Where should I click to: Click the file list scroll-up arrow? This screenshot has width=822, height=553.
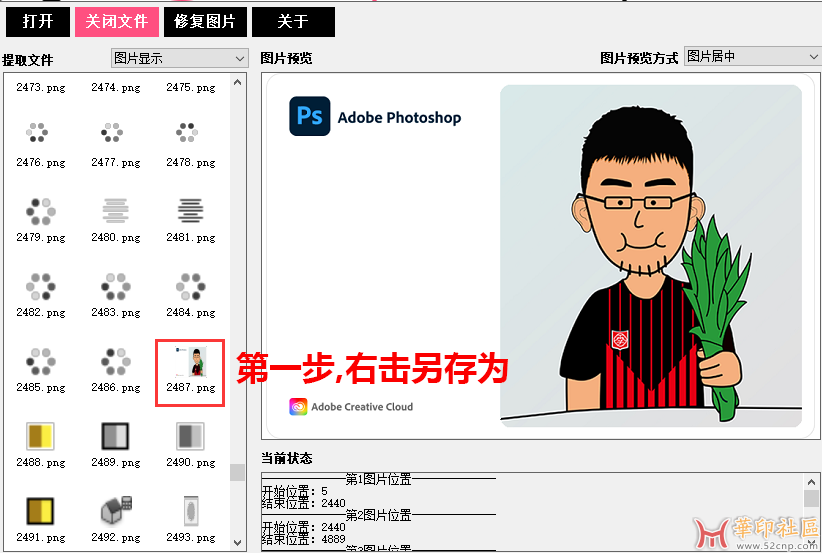[237, 82]
